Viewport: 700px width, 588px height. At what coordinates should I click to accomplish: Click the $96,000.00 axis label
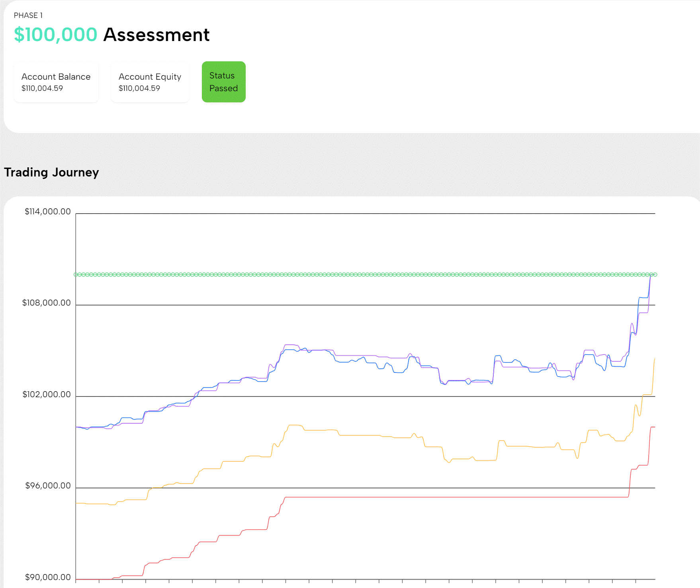(x=48, y=486)
